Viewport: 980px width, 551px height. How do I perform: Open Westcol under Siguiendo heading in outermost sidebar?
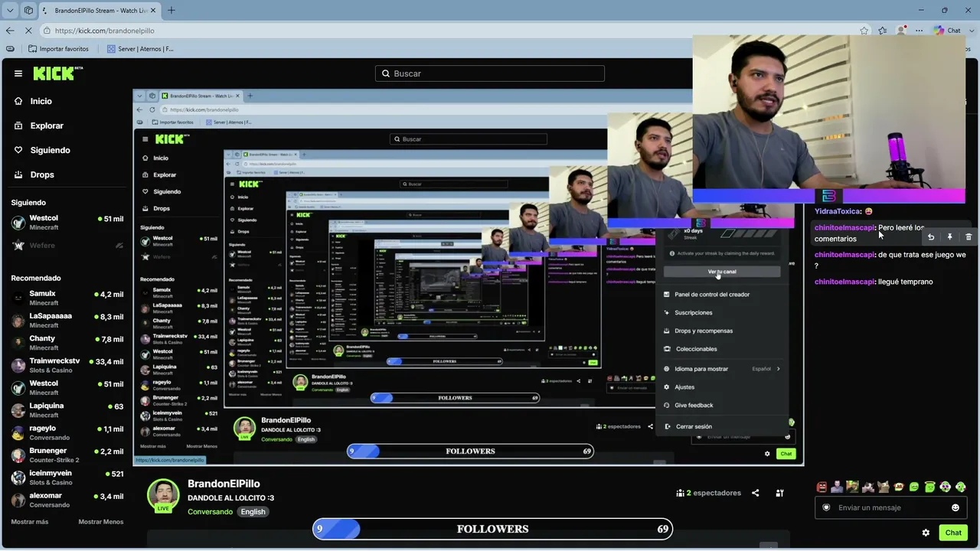point(67,223)
